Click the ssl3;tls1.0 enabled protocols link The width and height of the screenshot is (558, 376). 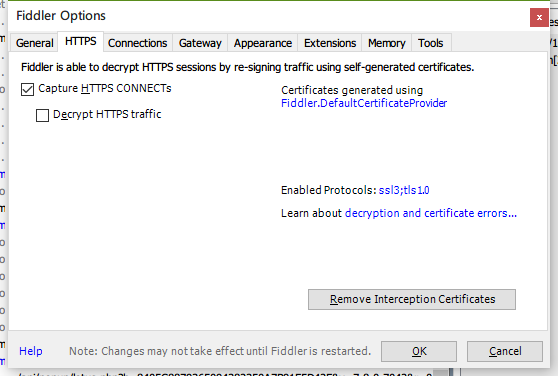pyautogui.click(x=404, y=190)
